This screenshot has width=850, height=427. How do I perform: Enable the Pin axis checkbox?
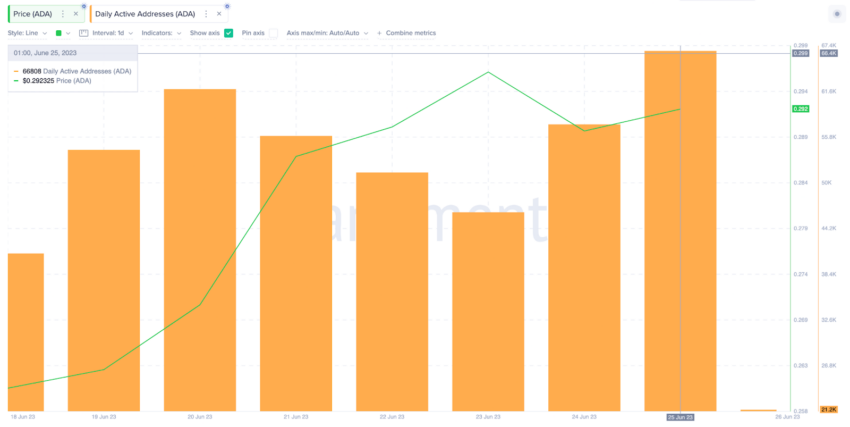point(273,33)
